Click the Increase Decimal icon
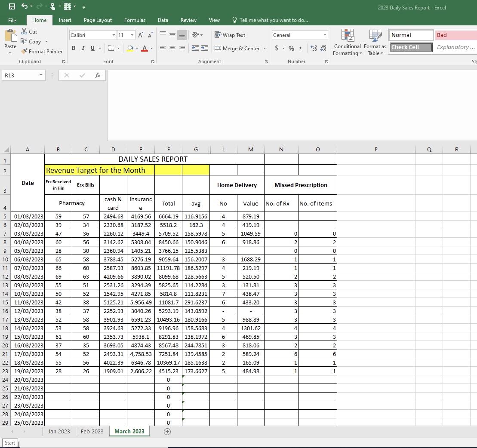 coord(314,48)
